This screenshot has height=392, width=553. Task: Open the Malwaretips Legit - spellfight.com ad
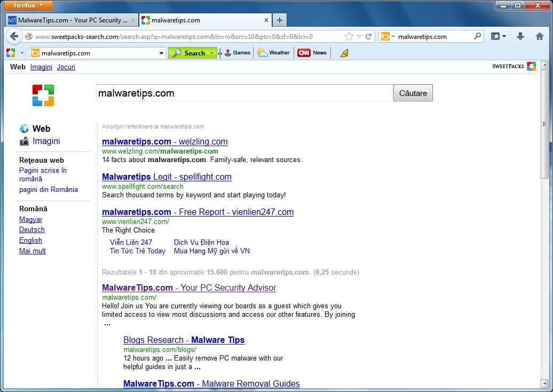tap(167, 177)
